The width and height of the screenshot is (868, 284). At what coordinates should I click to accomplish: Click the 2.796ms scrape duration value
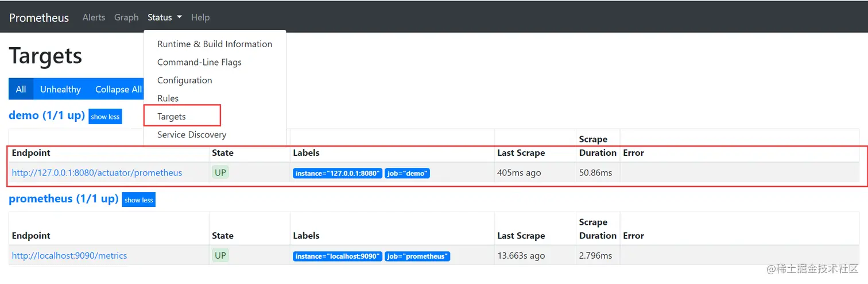point(595,255)
